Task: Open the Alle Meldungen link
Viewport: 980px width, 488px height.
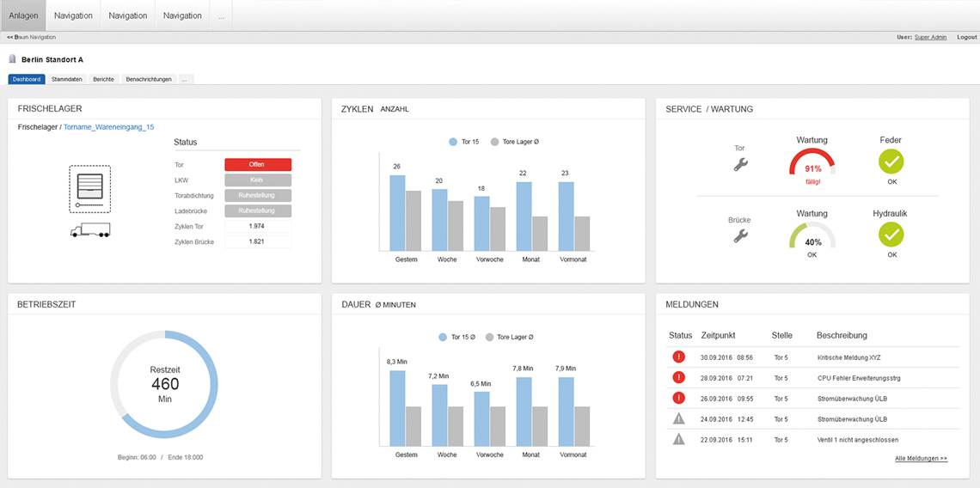Action: click(921, 459)
